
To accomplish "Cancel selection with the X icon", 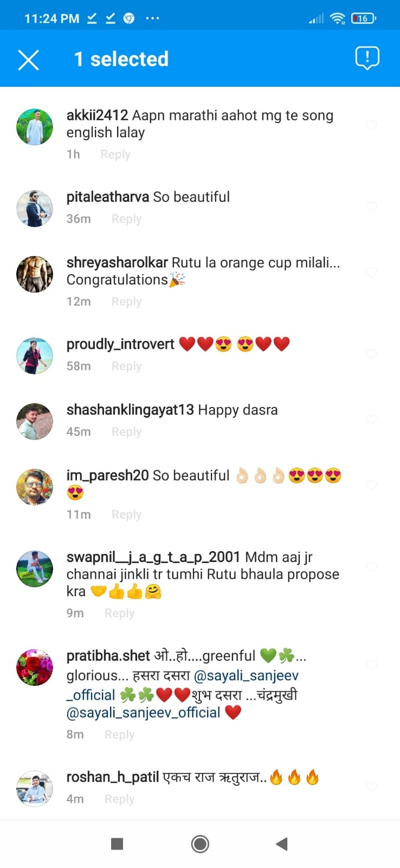I will pyautogui.click(x=28, y=60).
